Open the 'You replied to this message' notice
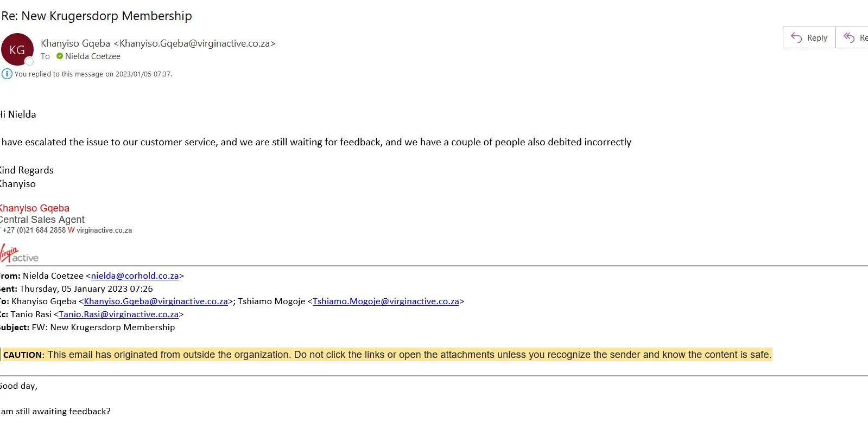The image size is (868, 430). [x=93, y=74]
